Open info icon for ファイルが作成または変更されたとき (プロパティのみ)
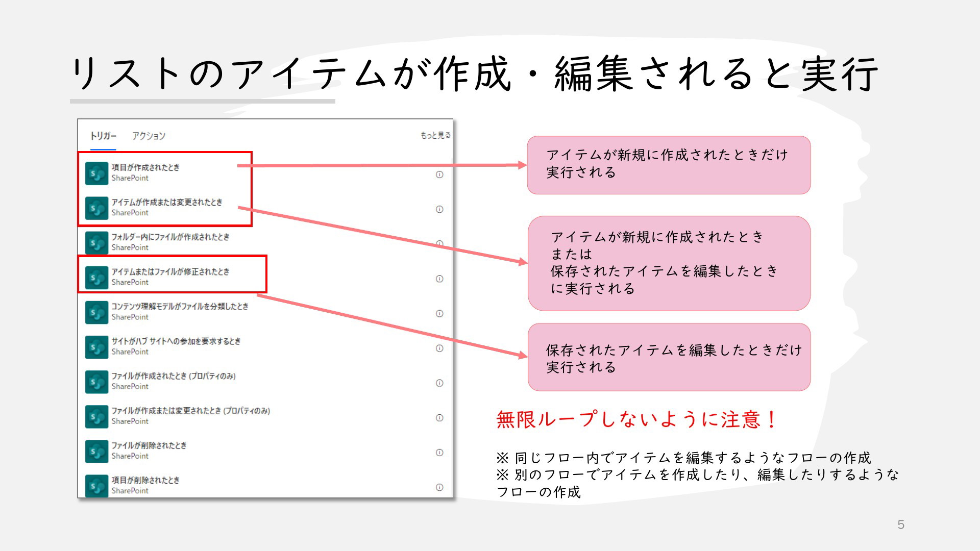This screenshot has width=980, height=551. click(x=439, y=417)
